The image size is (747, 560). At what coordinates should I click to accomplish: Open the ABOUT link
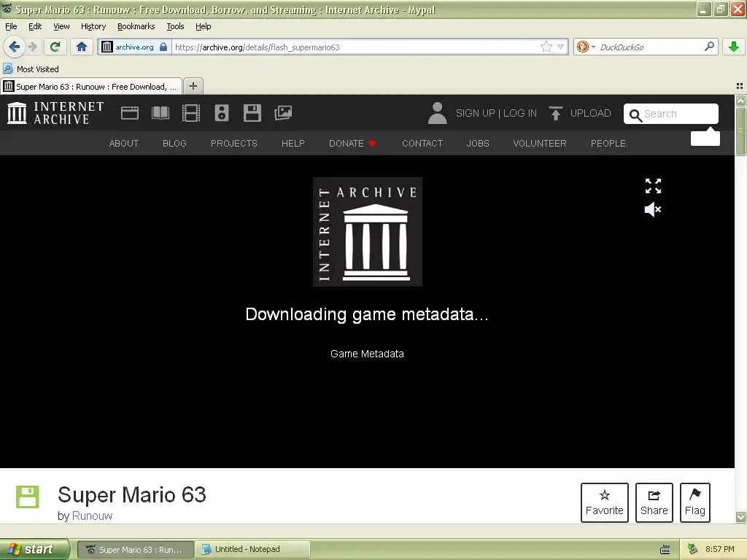[124, 144]
